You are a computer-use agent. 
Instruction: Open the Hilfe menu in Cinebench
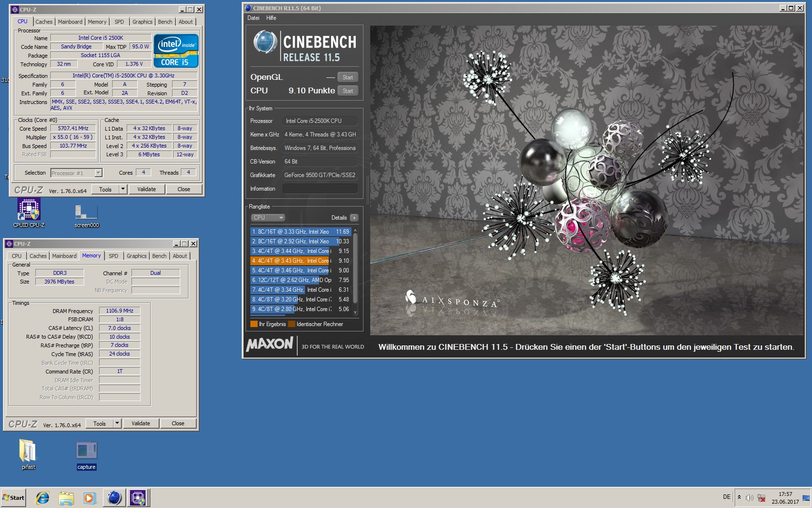tap(271, 18)
